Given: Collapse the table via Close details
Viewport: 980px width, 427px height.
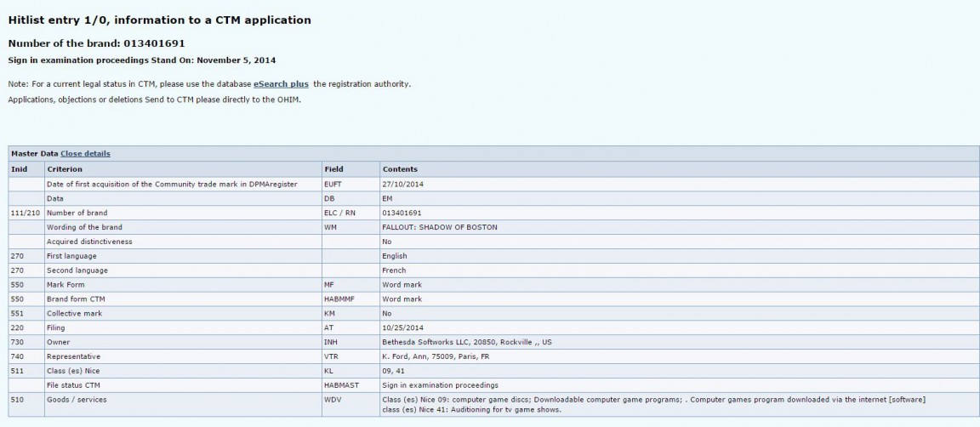Looking at the screenshot, I should pyautogui.click(x=85, y=154).
